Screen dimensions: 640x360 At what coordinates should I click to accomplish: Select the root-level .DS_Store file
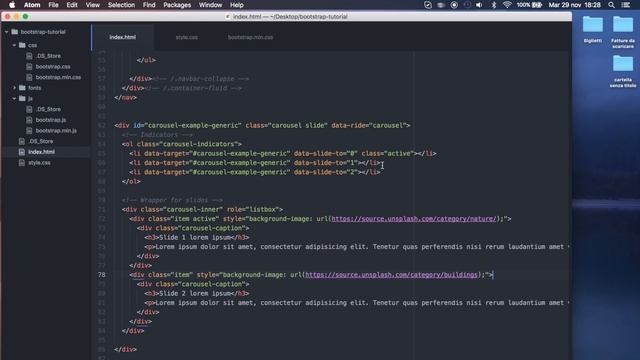pos(41,141)
